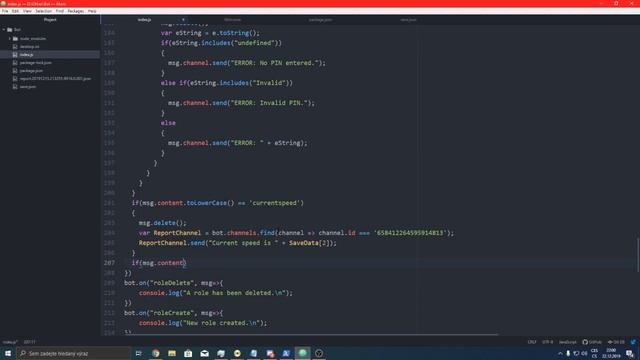Click the 'currentspeed' string literal
Viewport: 640px width, 360px height.
tap(276, 203)
